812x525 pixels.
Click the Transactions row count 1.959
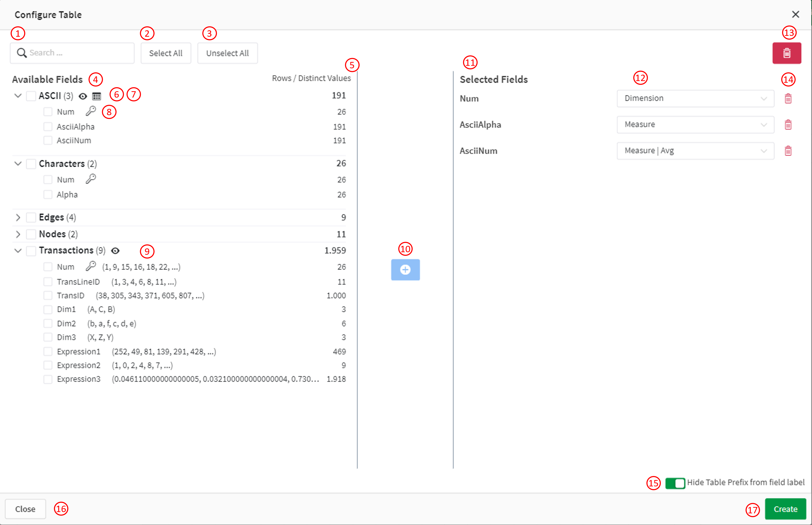pos(335,251)
